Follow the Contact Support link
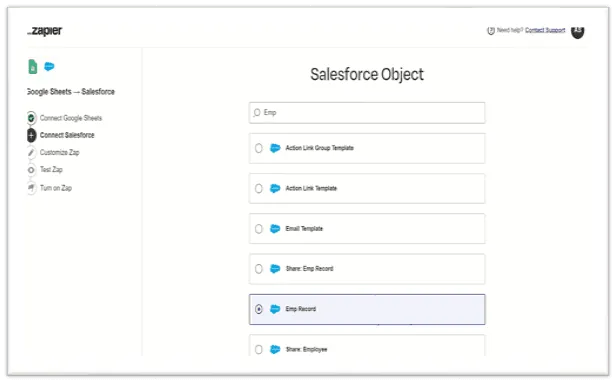This screenshot has width=614, height=384. click(x=545, y=30)
